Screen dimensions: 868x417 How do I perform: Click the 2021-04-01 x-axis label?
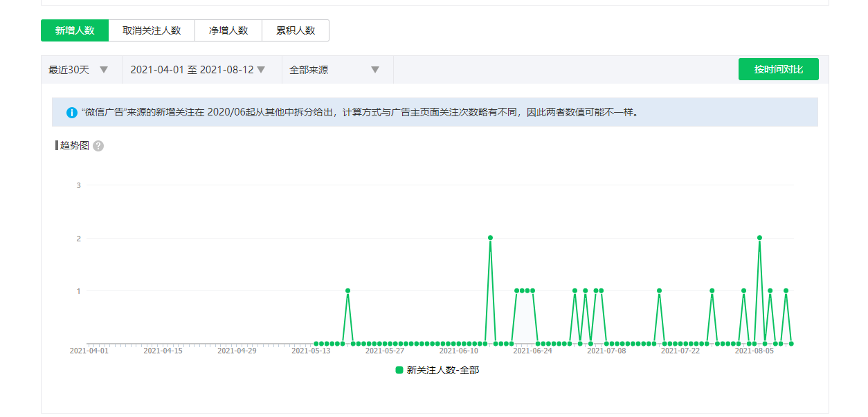click(x=89, y=351)
